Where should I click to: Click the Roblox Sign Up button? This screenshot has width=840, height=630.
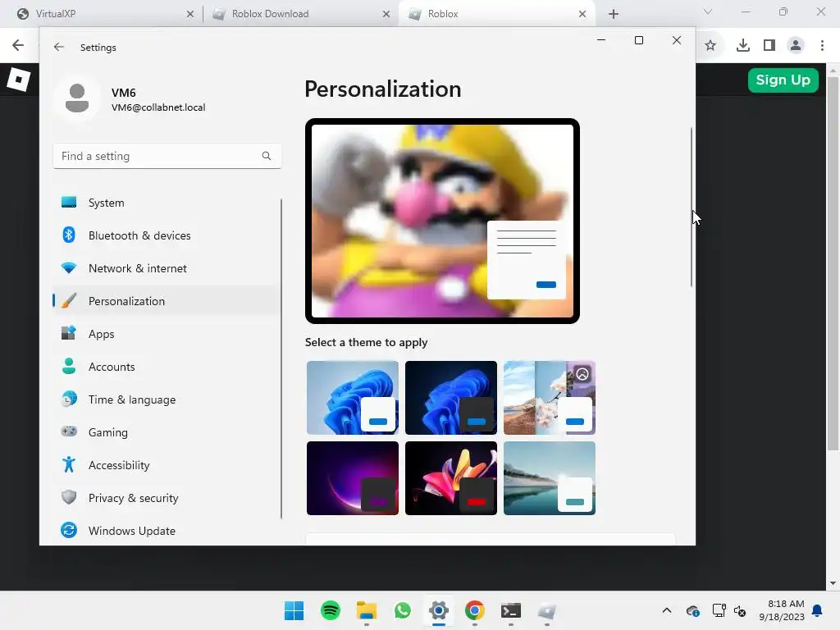[783, 80]
